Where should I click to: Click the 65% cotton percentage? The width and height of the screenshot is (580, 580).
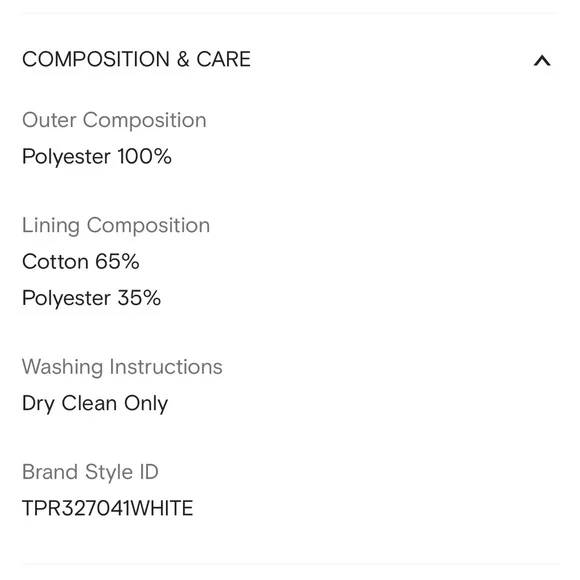tap(117, 262)
